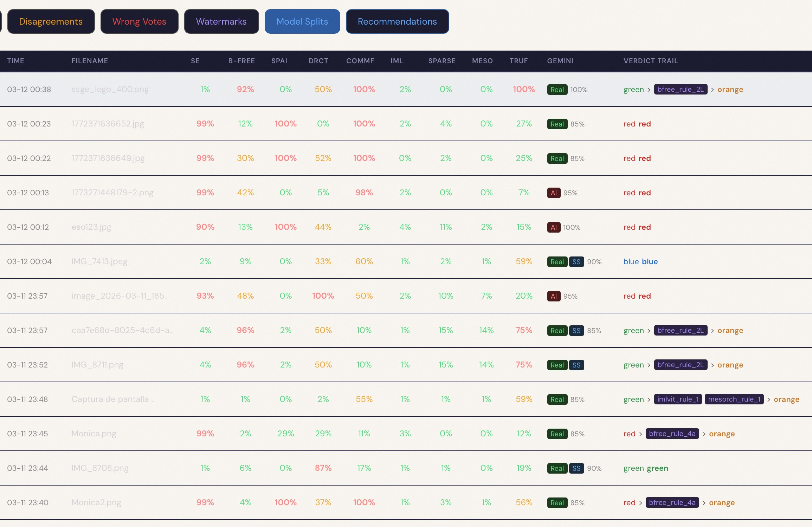Click the imlvit_rule_1 rule tag
This screenshot has width=812, height=527.
coord(677,399)
